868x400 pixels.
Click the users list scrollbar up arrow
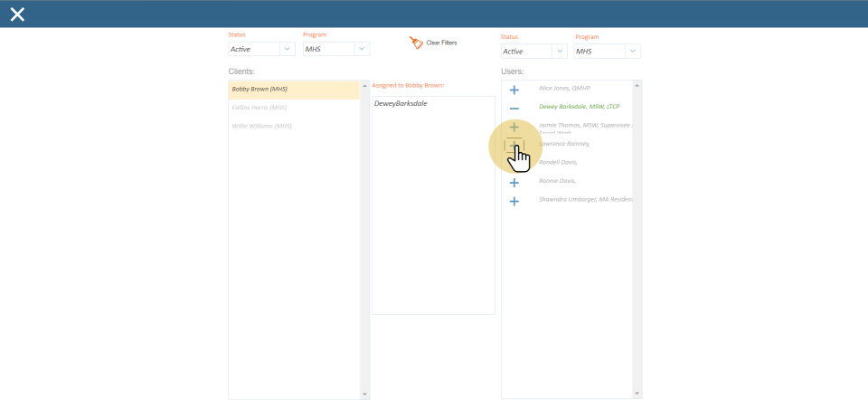(x=637, y=85)
